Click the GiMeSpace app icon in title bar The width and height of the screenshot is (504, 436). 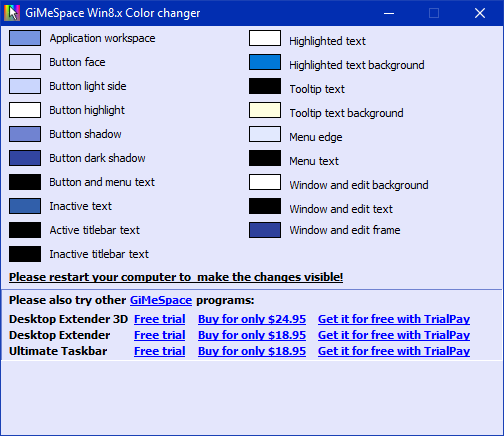click(x=12, y=13)
